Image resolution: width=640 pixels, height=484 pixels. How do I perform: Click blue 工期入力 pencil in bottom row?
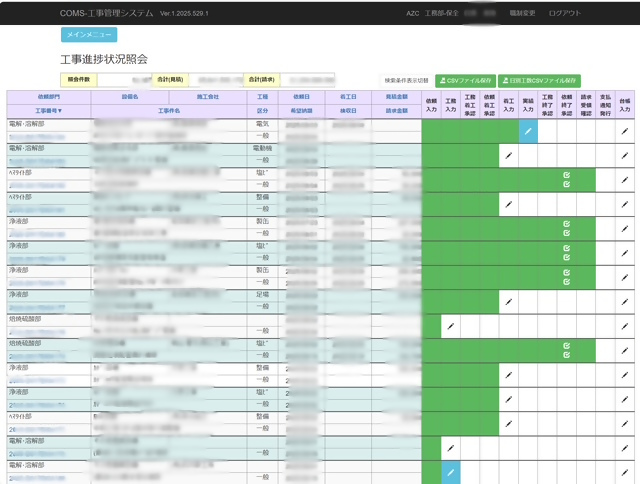click(x=450, y=472)
